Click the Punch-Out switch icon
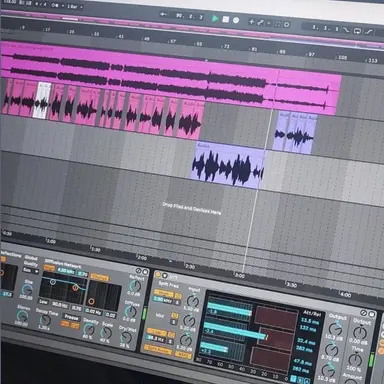This screenshot has width=384, height=384. [369, 32]
